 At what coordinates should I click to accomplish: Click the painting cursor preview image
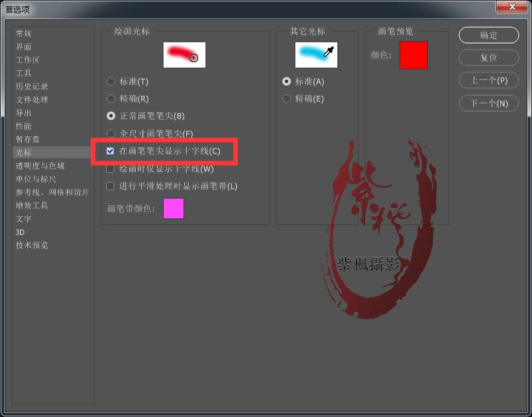point(185,55)
